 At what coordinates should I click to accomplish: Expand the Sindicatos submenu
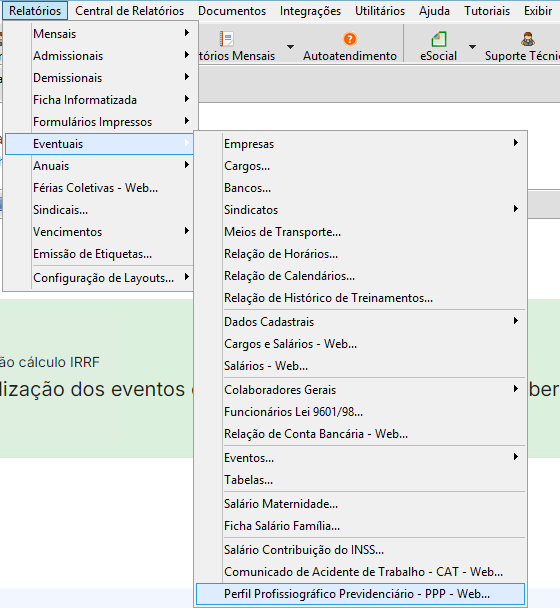click(x=360, y=210)
